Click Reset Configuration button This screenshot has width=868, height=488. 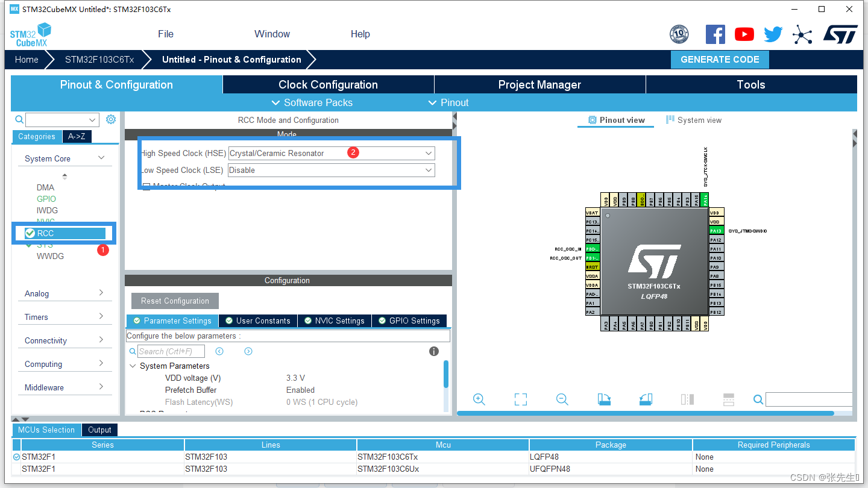click(175, 301)
